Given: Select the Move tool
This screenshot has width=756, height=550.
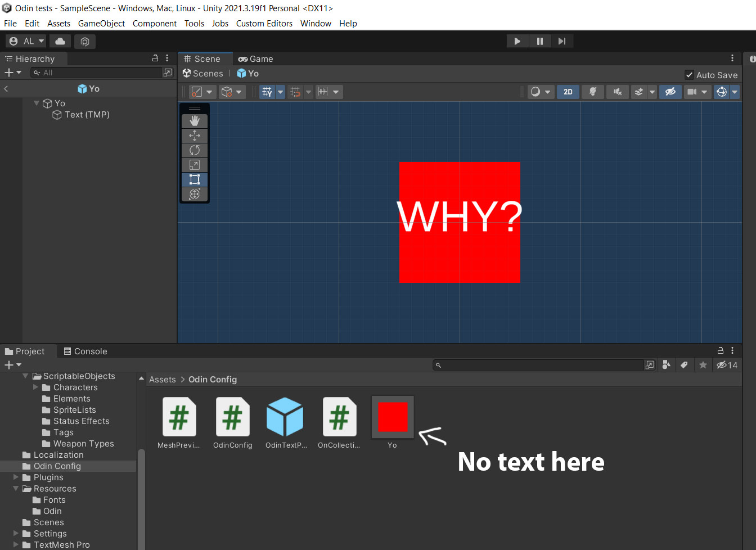Looking at the screenshot, I should coord(194,136).
